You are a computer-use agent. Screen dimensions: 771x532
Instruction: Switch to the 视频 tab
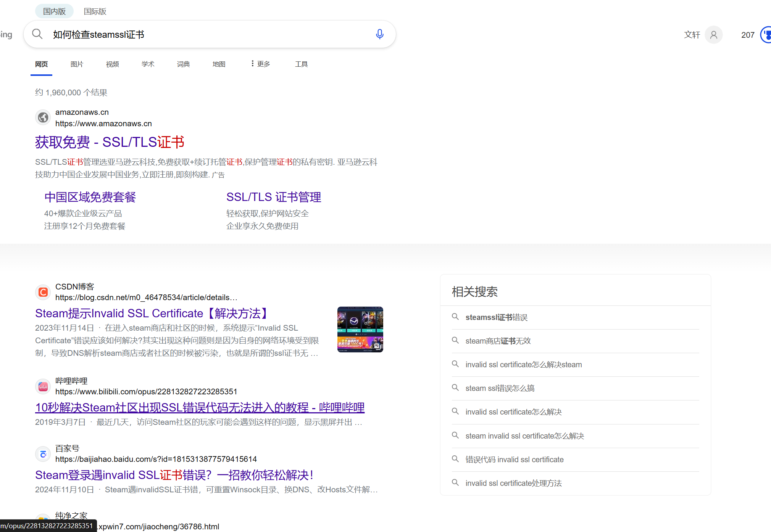coord(112,64)
